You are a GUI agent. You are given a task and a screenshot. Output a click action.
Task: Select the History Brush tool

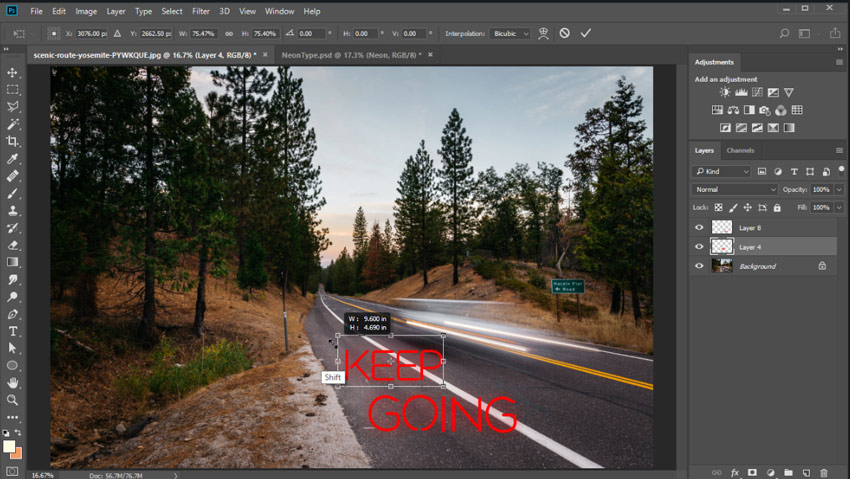tap(12, 228)
